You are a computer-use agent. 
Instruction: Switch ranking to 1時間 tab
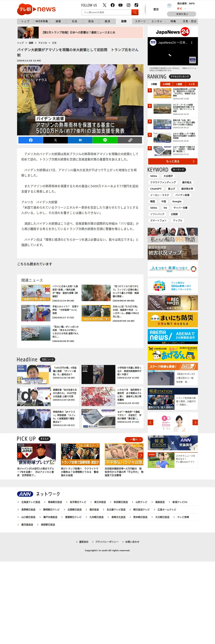tap(154, 84)
